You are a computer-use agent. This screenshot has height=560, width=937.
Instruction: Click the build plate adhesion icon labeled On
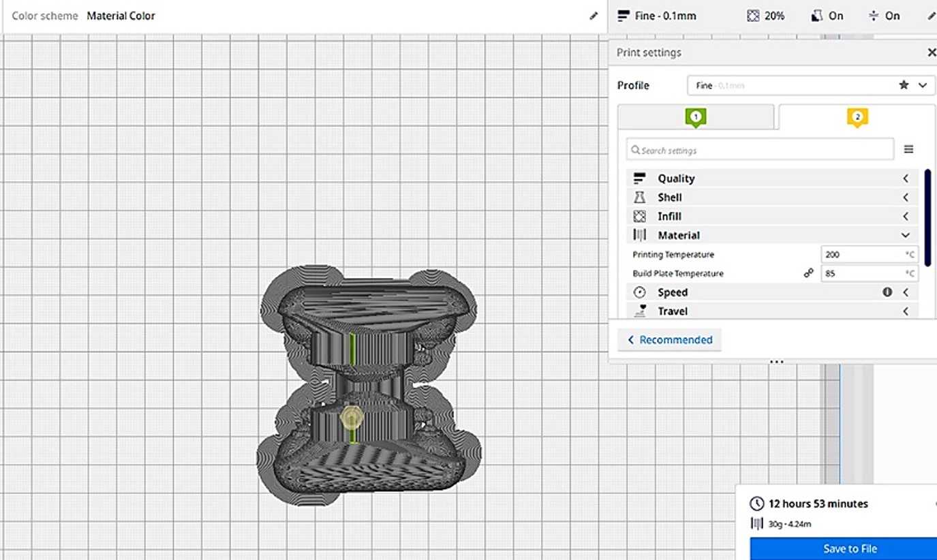873,16
